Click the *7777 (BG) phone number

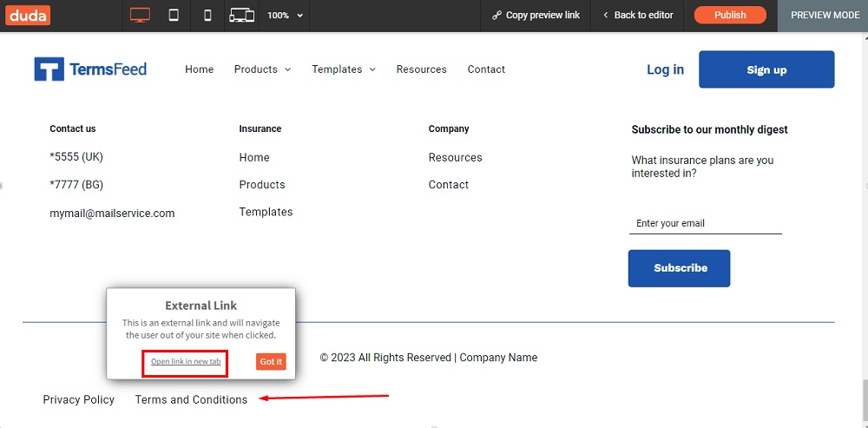[x=76, y=185]
